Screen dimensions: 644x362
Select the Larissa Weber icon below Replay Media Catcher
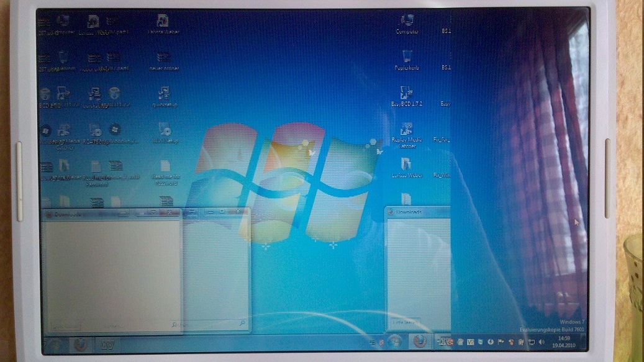point(407,168)
